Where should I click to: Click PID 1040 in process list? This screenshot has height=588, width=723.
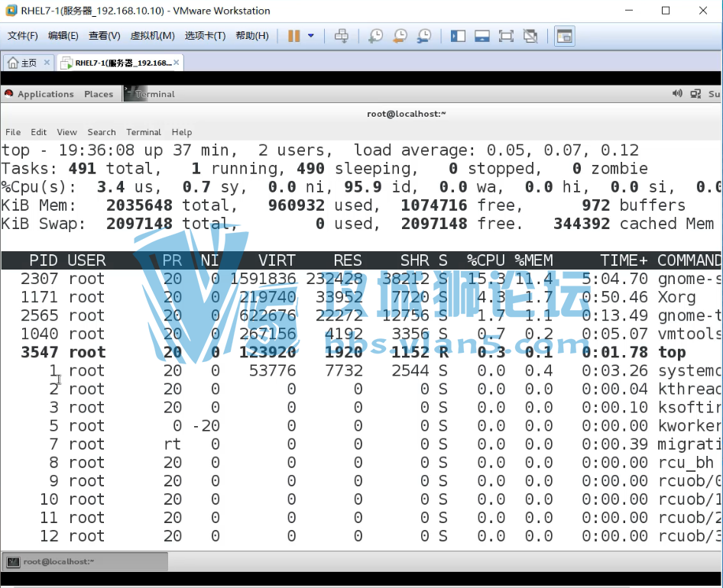click(x=39, y=334)
